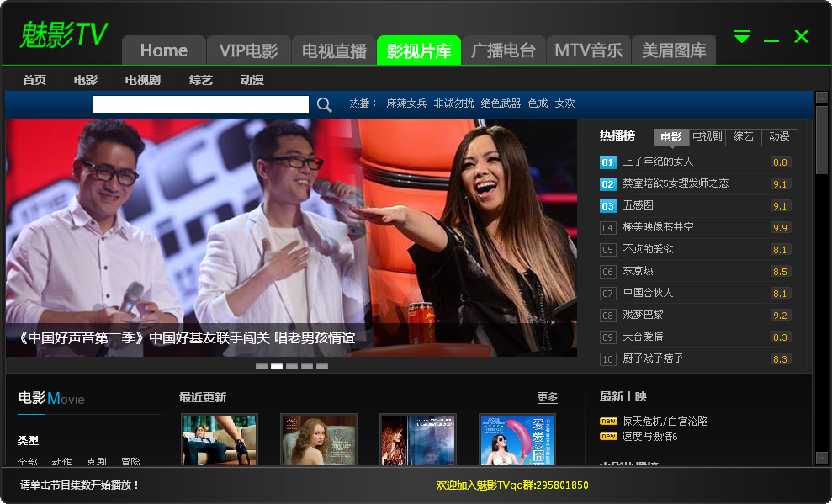Click hot search link 非诚勿扰
Screen dimensions: 832x504
tap(453, 103)
